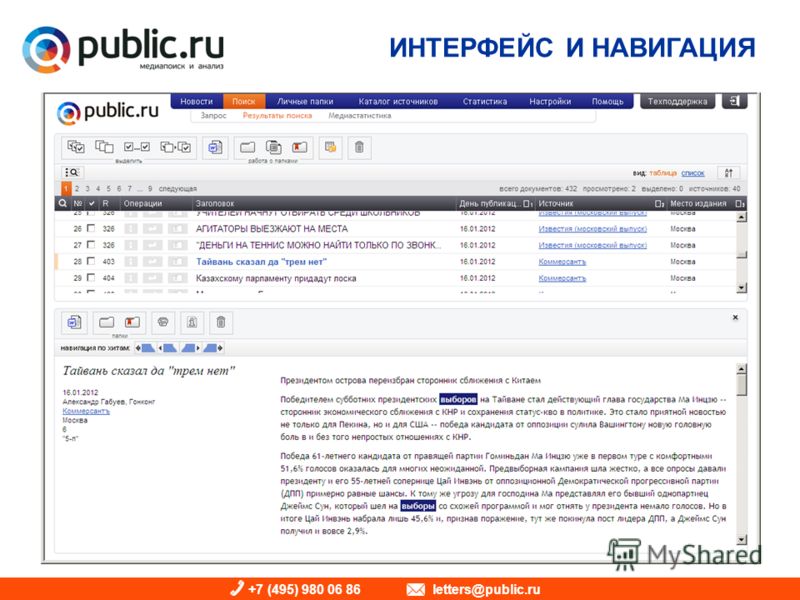Click the yellow note icon in the top toolbar

331,148
